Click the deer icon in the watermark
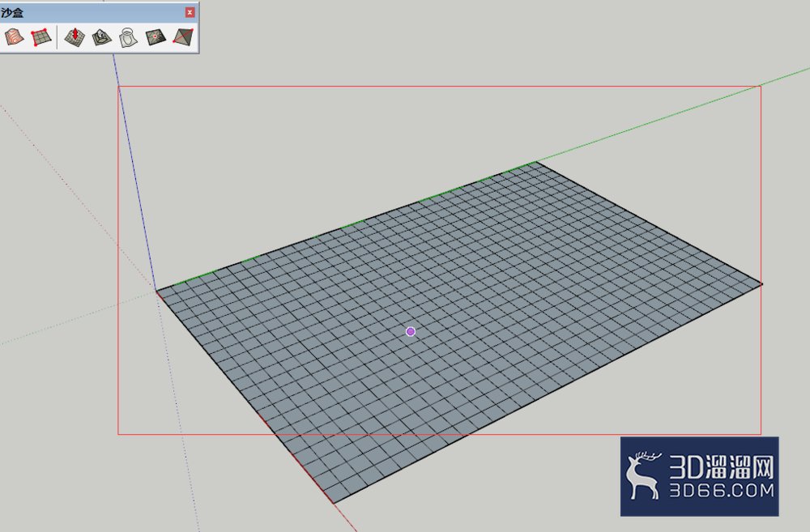The image size is (810, 532). click(x=642, y=475)
